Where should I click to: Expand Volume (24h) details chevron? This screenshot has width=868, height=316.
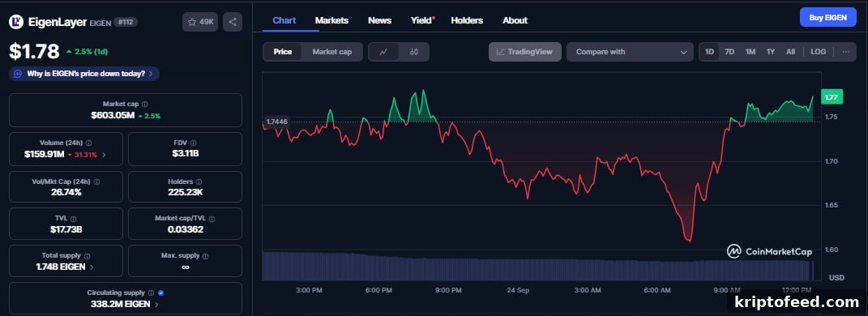point(104,155)
